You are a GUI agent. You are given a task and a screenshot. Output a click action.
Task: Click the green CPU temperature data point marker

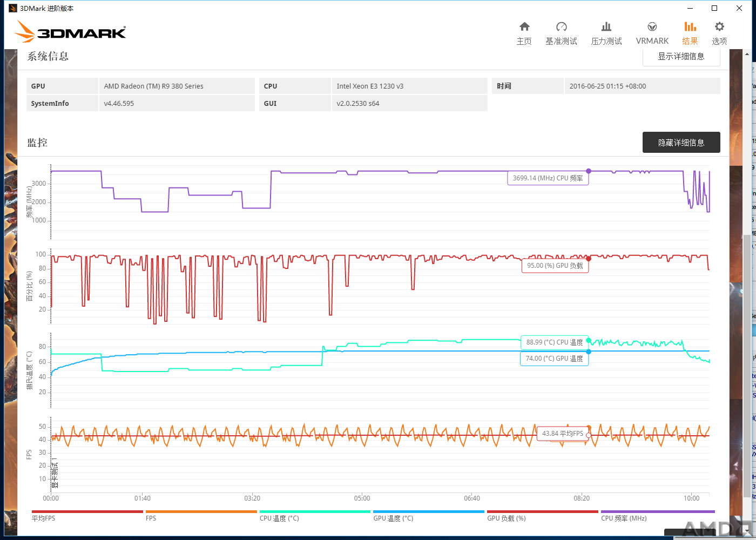tap(589, 340)
